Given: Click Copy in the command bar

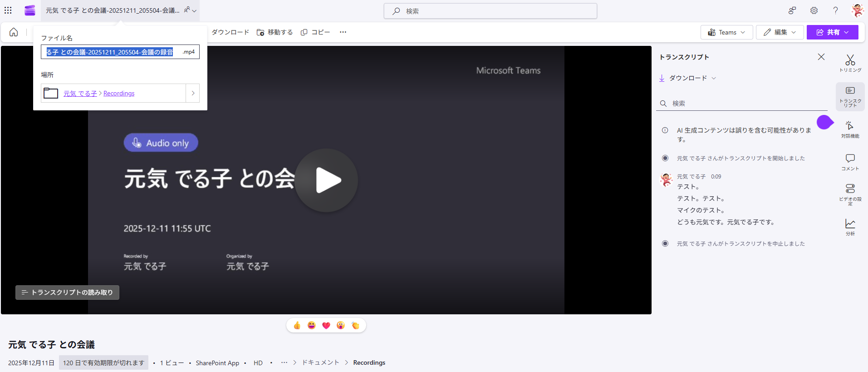Looking at the screenshot, I should pyautogui.click(x=315, y=32).
